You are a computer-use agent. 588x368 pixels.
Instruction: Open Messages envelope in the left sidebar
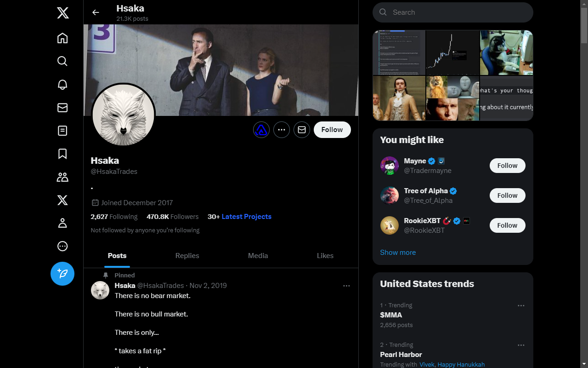point(62,108)
